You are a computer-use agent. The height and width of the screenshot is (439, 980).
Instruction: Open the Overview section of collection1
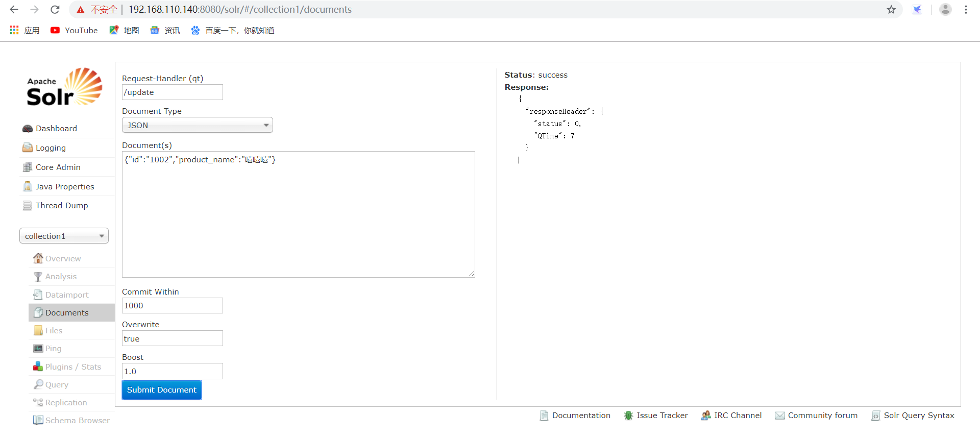click(x=63, y=259)
